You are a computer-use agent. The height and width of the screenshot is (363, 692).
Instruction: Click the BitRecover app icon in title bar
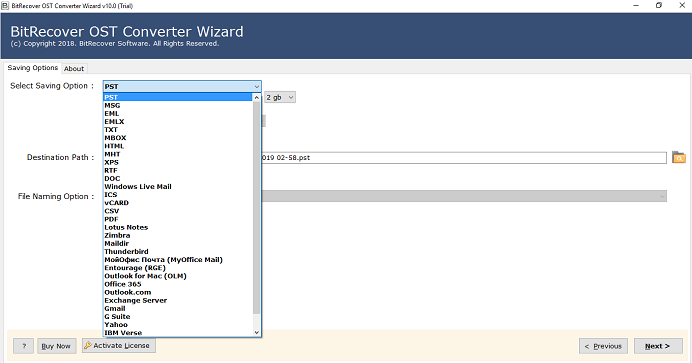pos(5,6)
